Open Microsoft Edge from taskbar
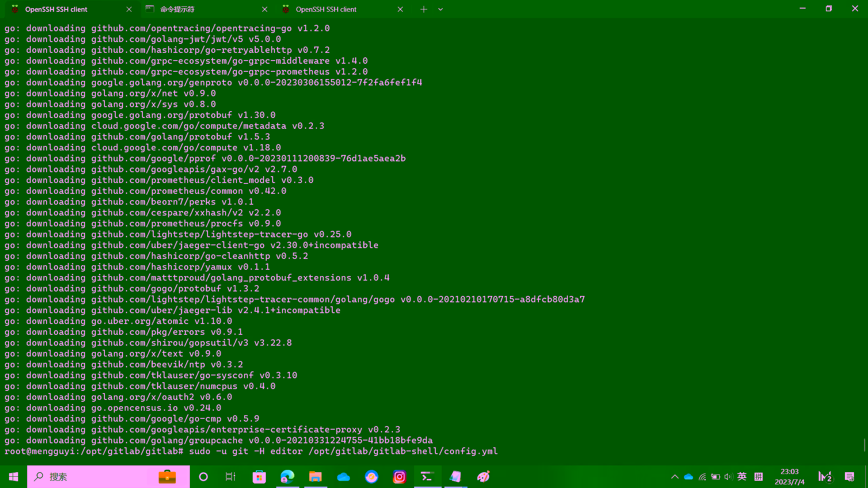 (x=288, y=477)
